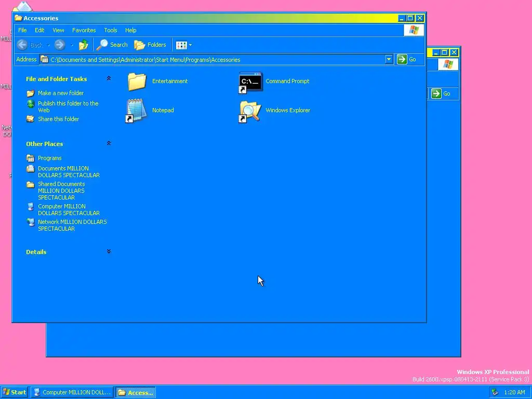Click the Start button
The height and width of the screenshot is (399, 532).
(x=14, y=392)
